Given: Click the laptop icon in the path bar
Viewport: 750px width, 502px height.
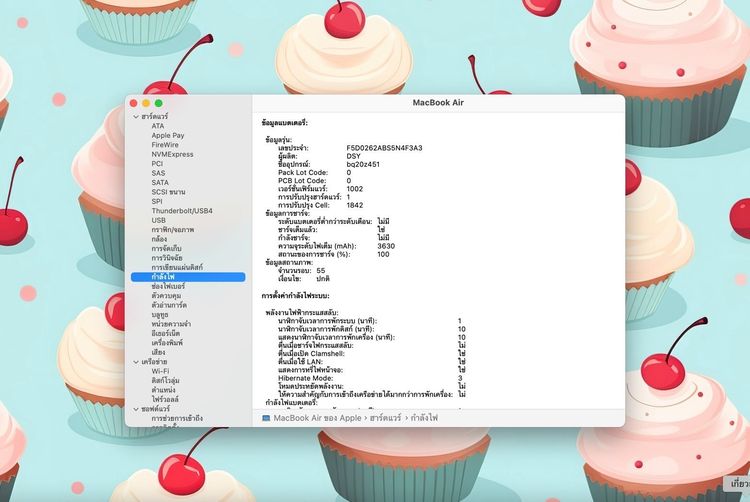Looking at the screenshot, I should tap(266, 417).
